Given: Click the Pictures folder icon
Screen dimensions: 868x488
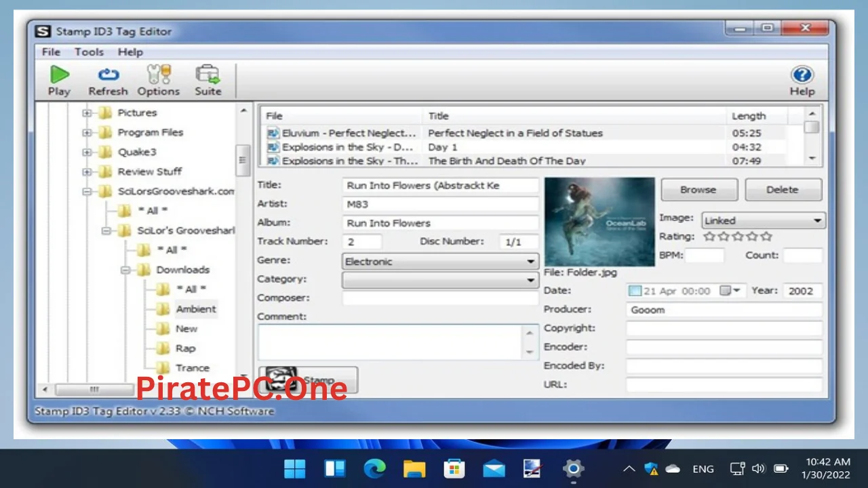Looking at the screenshot, I should point(105,113).
